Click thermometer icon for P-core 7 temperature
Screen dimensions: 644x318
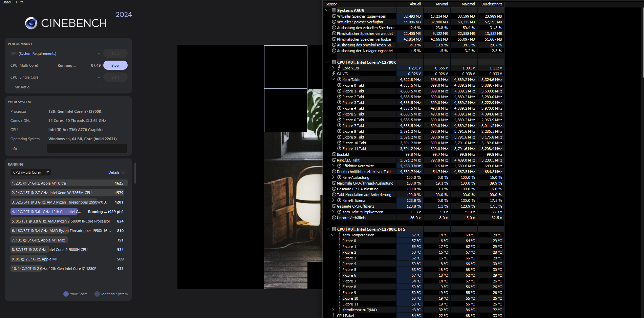(339, 281)
